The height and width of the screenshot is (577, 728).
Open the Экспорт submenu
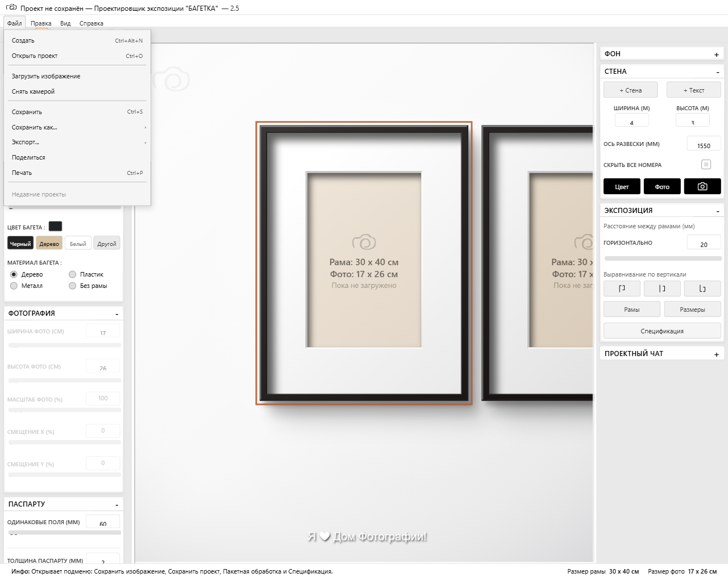coord(77,142)
